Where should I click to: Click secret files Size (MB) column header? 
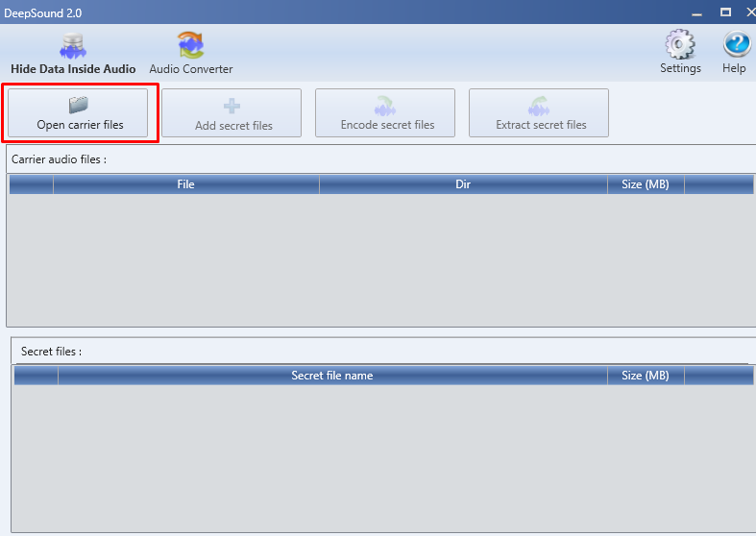tap(646, 376)
